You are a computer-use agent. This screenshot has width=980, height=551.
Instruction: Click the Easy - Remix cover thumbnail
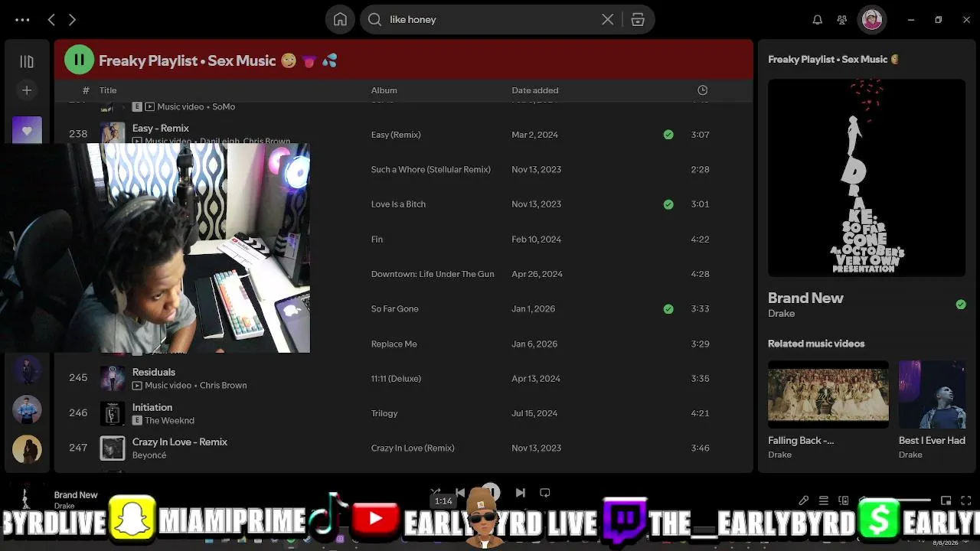coord(113,133)
